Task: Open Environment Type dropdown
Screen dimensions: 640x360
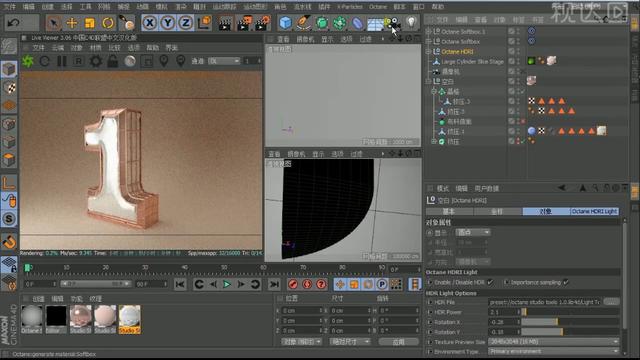Action: pyautogui.click(x=553, y=351)
